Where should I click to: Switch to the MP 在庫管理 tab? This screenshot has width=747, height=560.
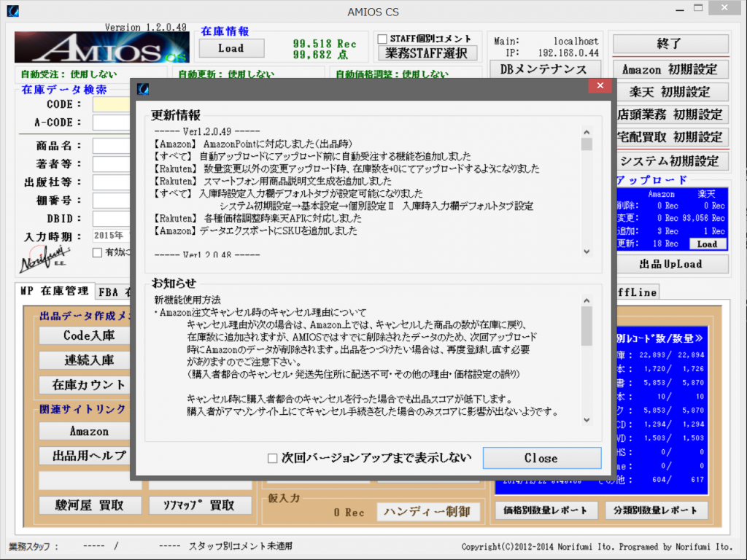coord(54,291)
